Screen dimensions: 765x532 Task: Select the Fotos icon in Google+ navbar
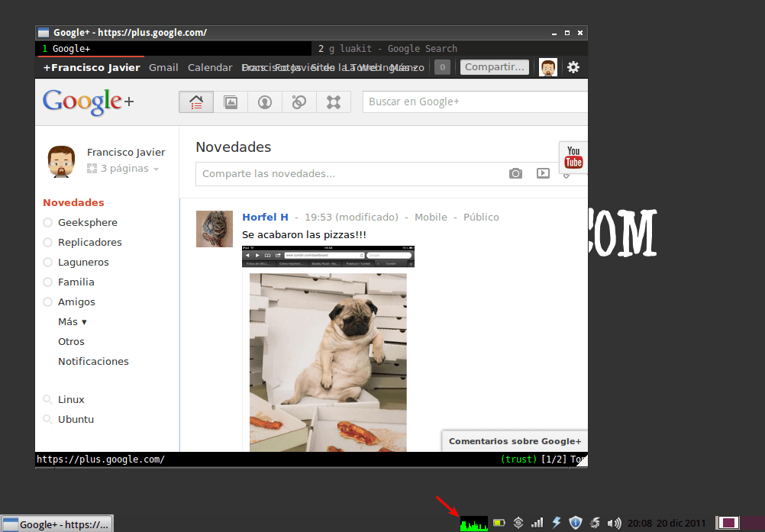coord(231,102)
